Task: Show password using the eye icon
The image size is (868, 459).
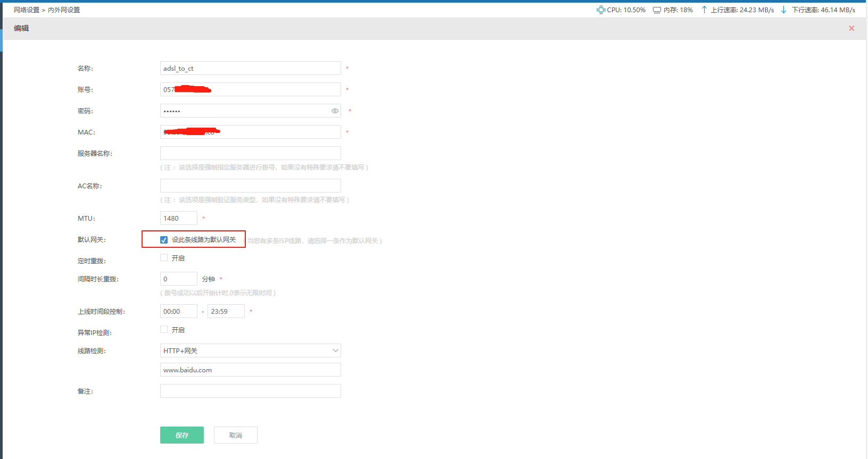Action: pyautogui.click(x=335, y=111)
